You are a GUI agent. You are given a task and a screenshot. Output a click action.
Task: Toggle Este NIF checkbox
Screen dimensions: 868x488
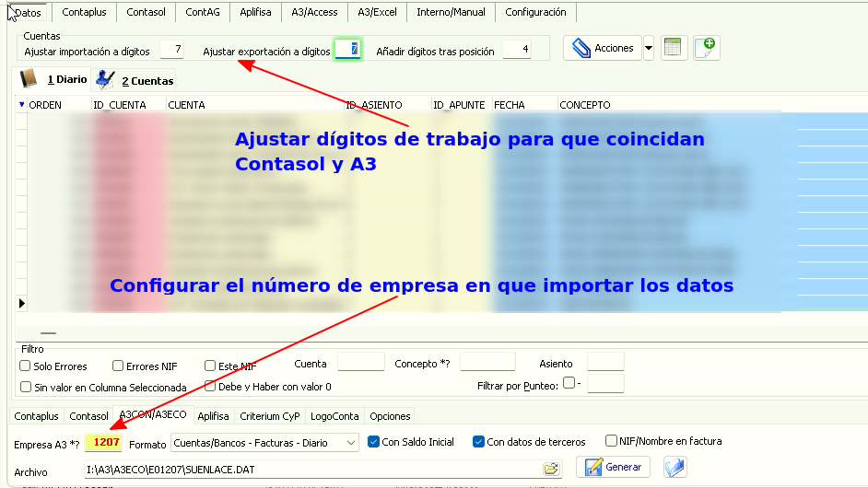click(x=210, y=366)
